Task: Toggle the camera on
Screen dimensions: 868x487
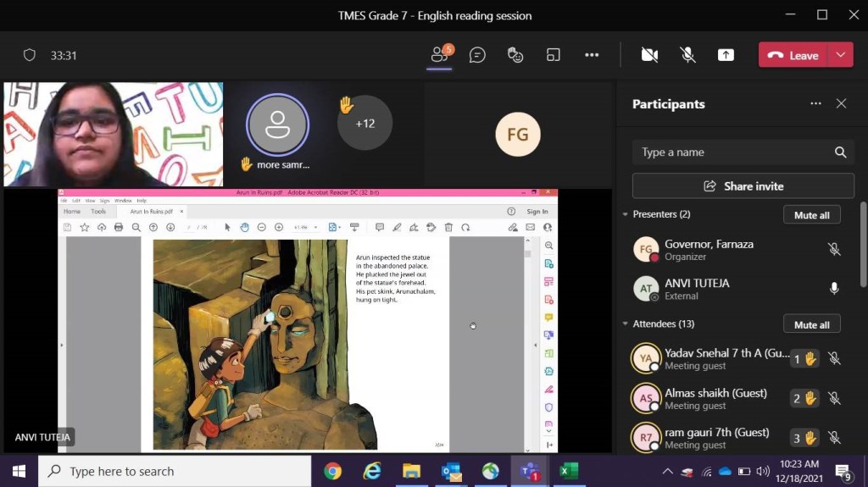Action: [649, 55]
